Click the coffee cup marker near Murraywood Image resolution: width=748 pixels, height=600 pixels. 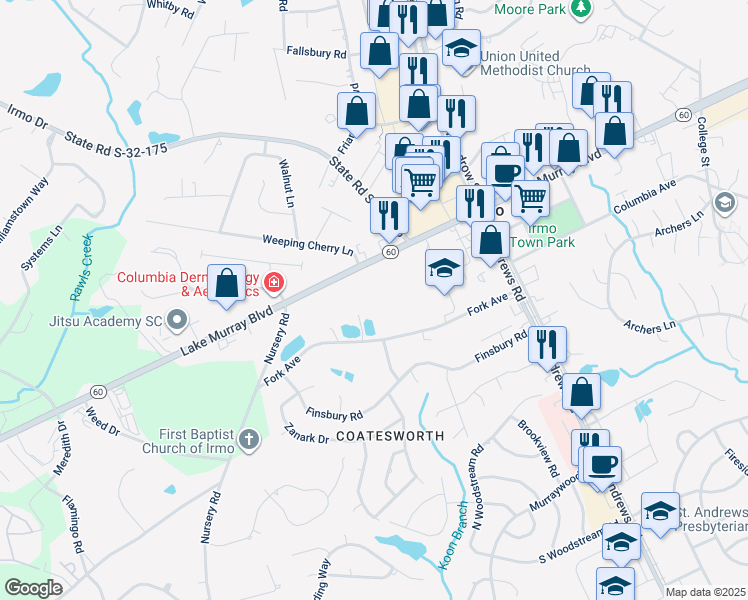(602, 467)
